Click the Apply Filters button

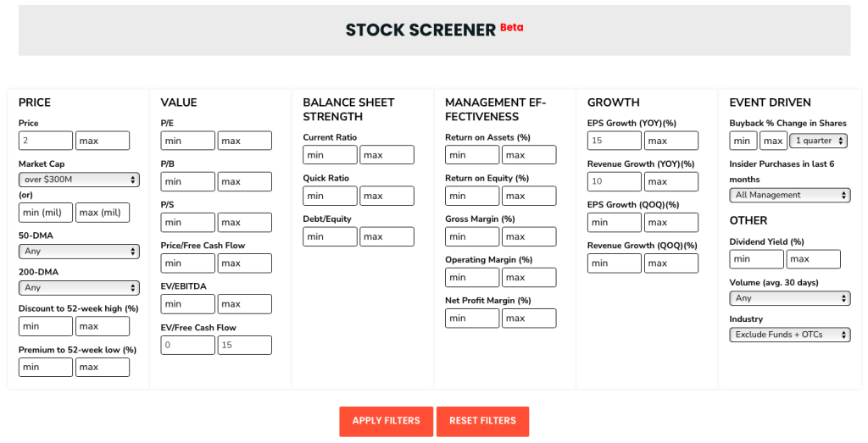(x=387, y=421)
